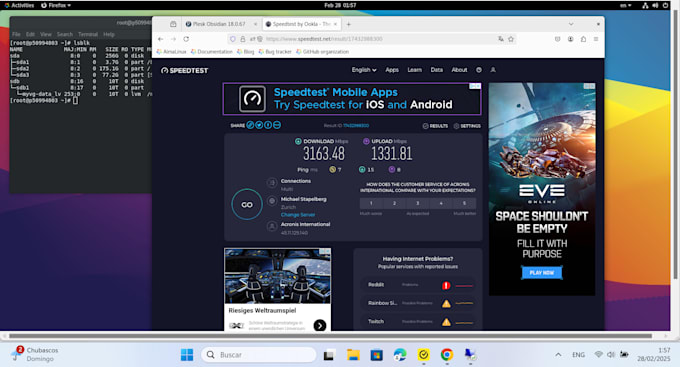The height and width of the screenshot is (367, 680).
Task: Rate customer service 4
Action: tap(441, 203)
